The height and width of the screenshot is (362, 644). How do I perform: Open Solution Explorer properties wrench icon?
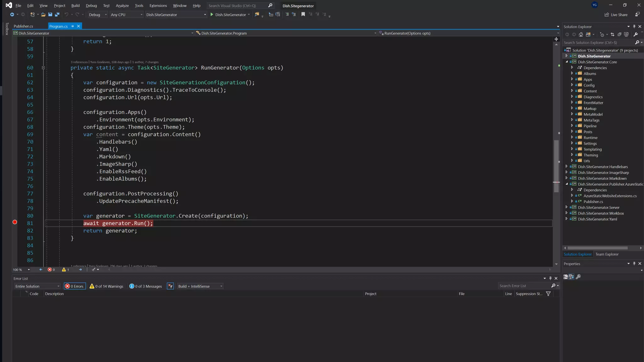tap(636, 35)
